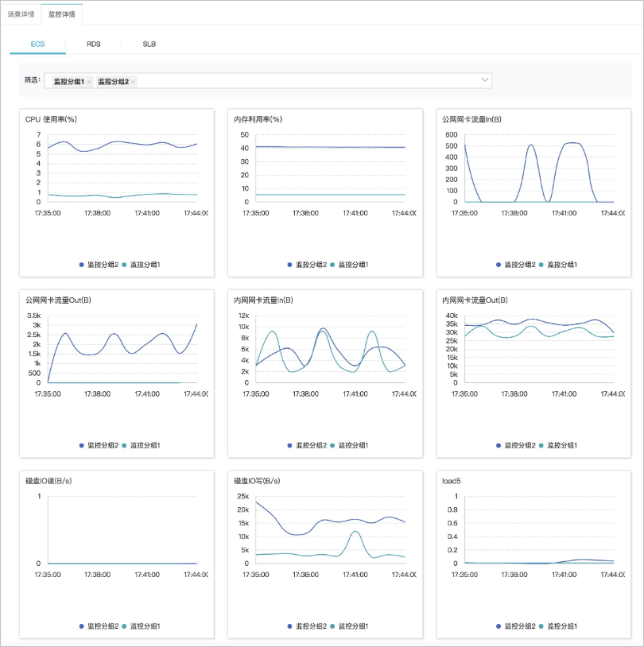Toggle 监控分组1 legend in load5 chart
This screenshot has height=647, width=644.
(x=558, y=626)
